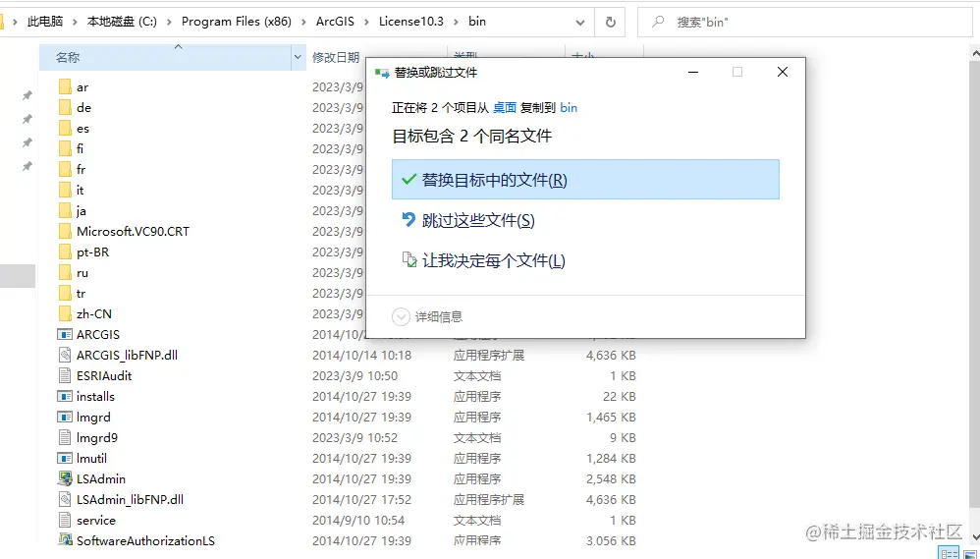Select the lmgrd application icon
The height and width of the screenshot is (559, 980).
click(65, 418)
